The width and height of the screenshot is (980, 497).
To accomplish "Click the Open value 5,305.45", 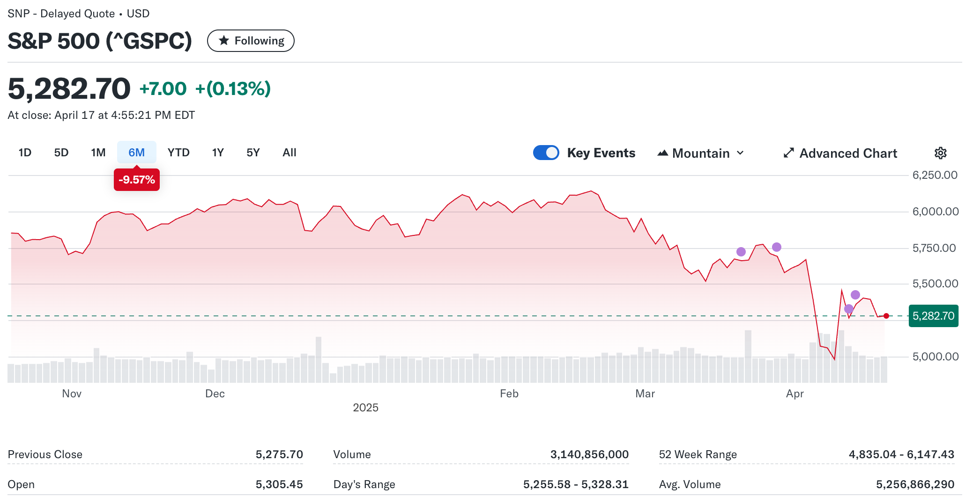I will coord(279,484).
